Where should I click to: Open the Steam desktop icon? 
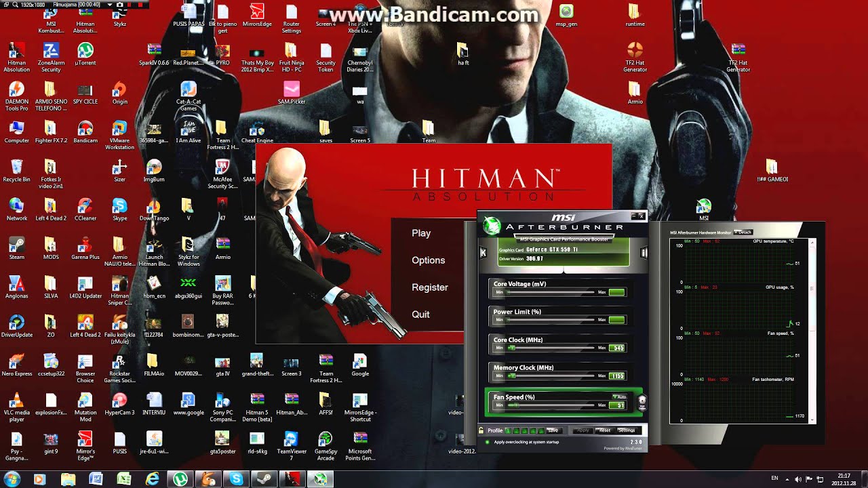16,248
